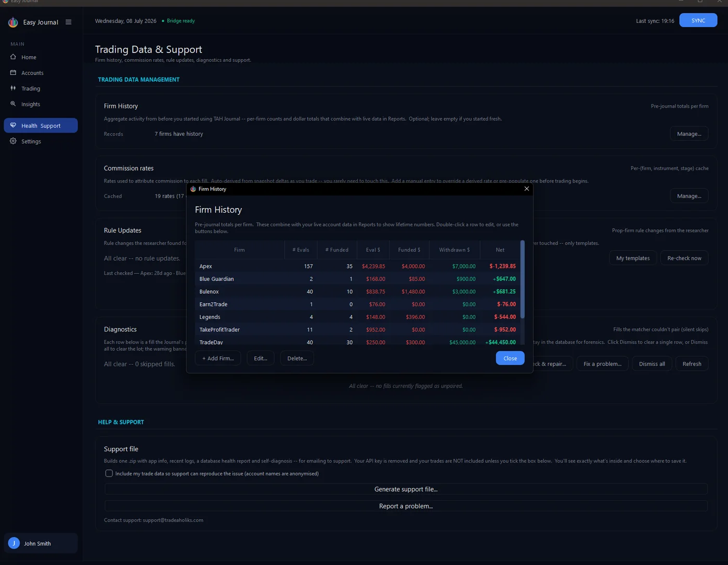Click the Settings gear icon

pos(13,140)
